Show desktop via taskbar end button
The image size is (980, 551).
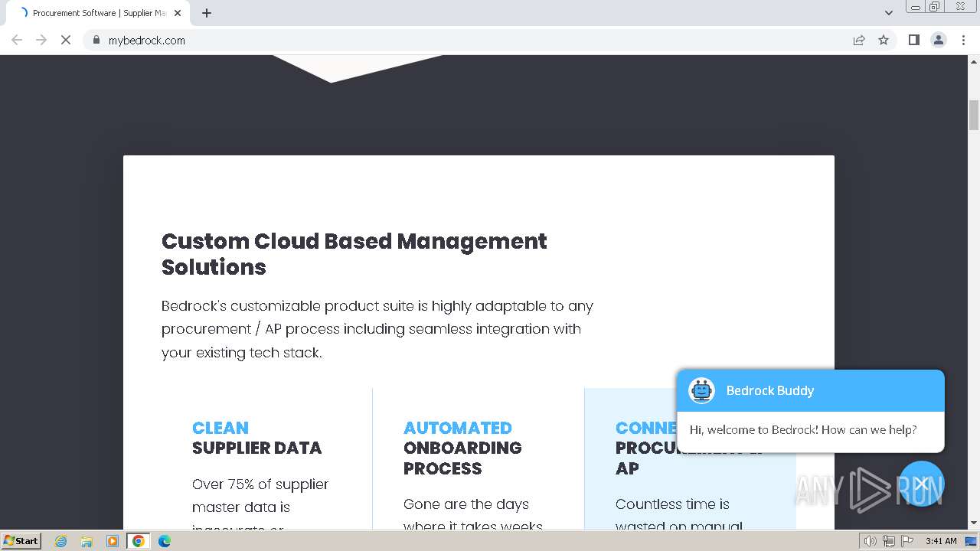972,541
